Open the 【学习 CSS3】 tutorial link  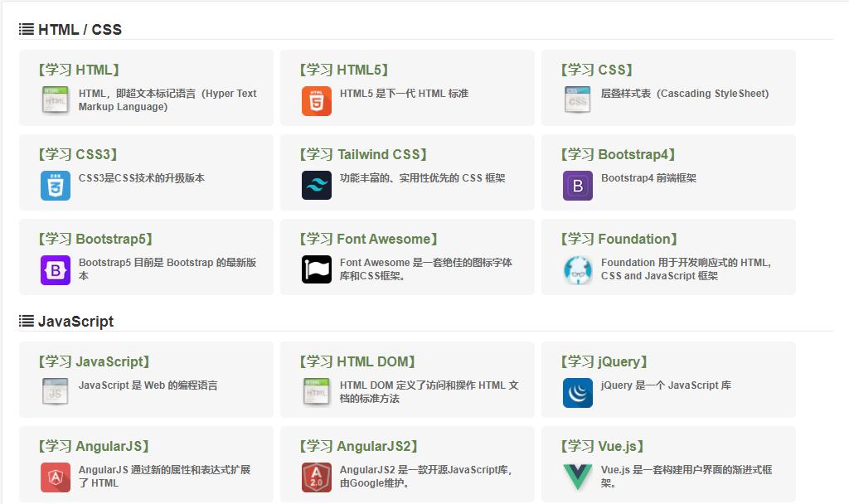coord(78,154)
